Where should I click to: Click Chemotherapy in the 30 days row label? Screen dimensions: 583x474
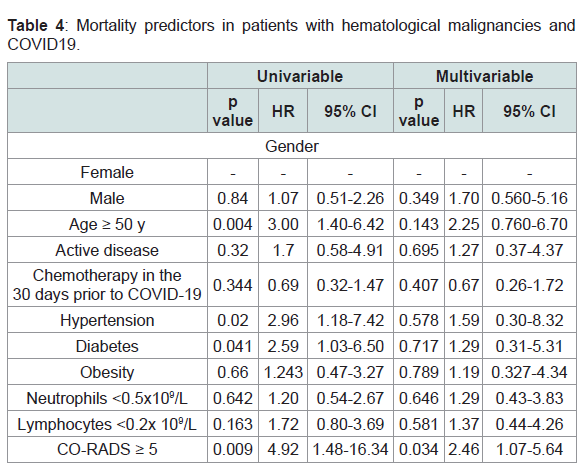click(x=107, y=285)
